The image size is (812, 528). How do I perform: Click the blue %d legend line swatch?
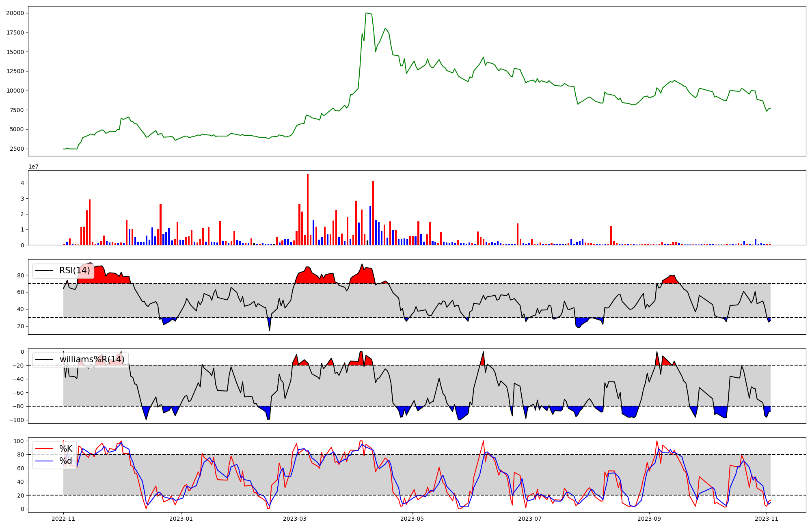[x=44, y=461]
